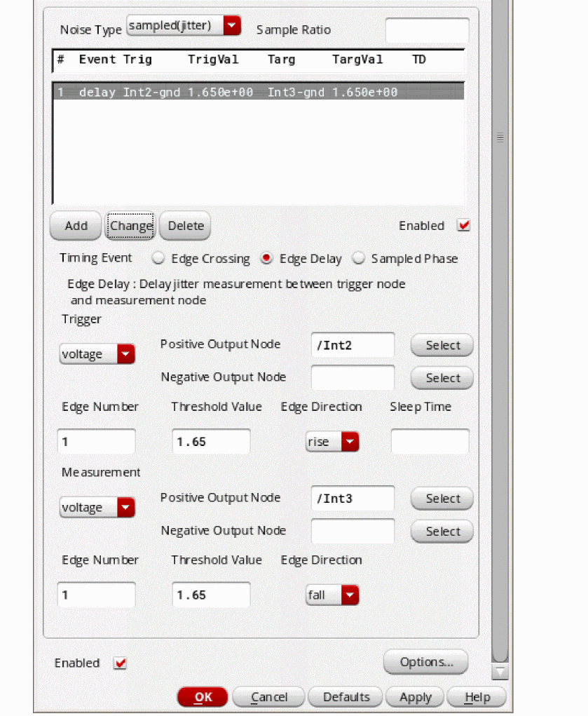Click Measurement Threshold Value field

pyautogui.click(x=211, y=595)
